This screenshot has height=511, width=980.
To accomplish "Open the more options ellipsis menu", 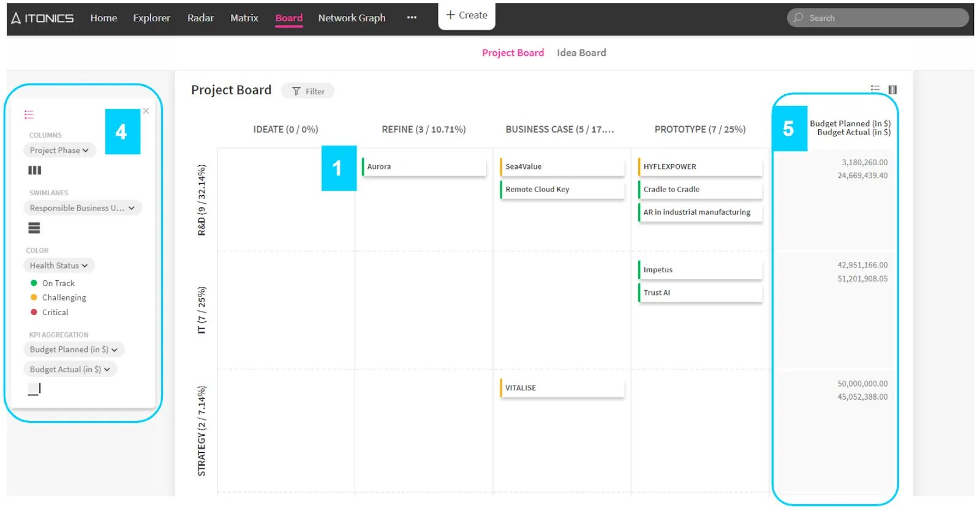I will pyautogui.click(x=412, y=18).
